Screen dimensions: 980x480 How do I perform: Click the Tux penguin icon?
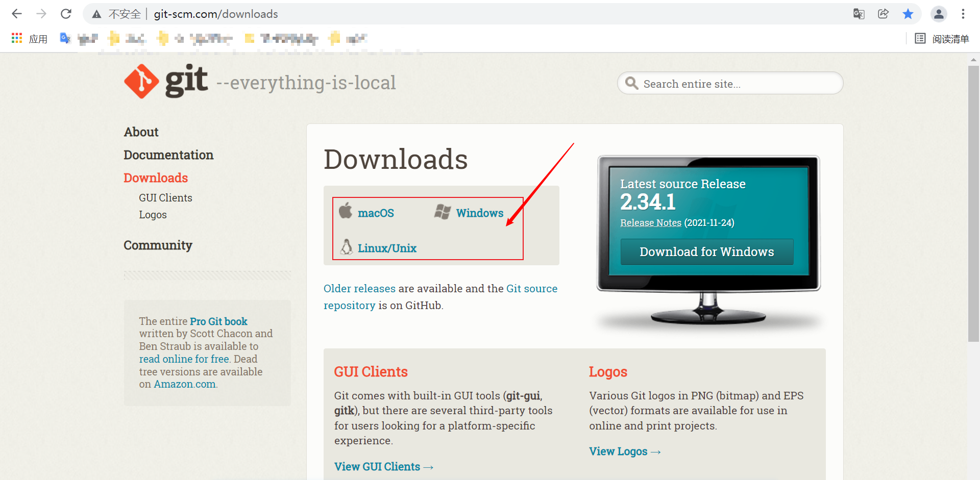click(x=347, y=247)
